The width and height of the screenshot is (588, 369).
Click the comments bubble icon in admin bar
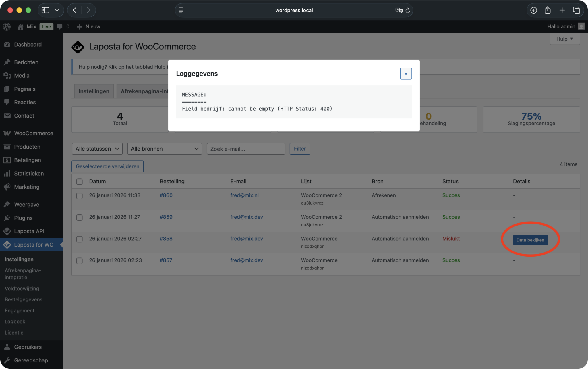(x=60, y=27)
